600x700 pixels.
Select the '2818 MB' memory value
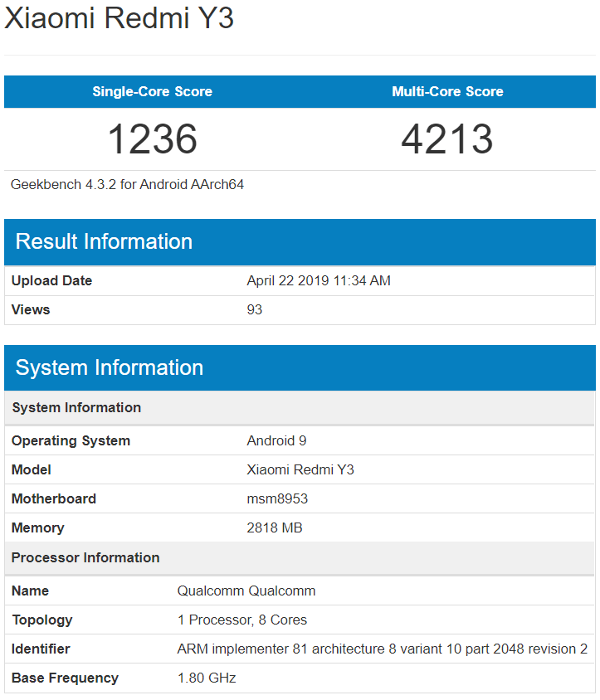275,527
